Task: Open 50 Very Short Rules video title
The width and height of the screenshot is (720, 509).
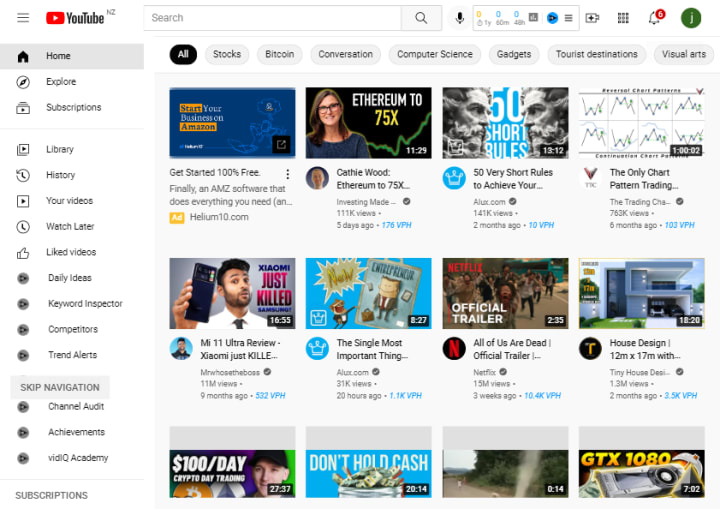Action: (x=513, y=179)
